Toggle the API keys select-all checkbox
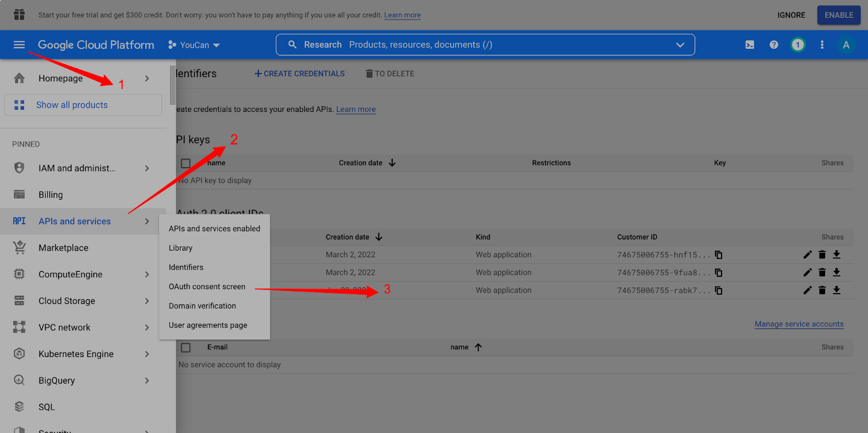The image size is (868, 433). pos(186,163)
